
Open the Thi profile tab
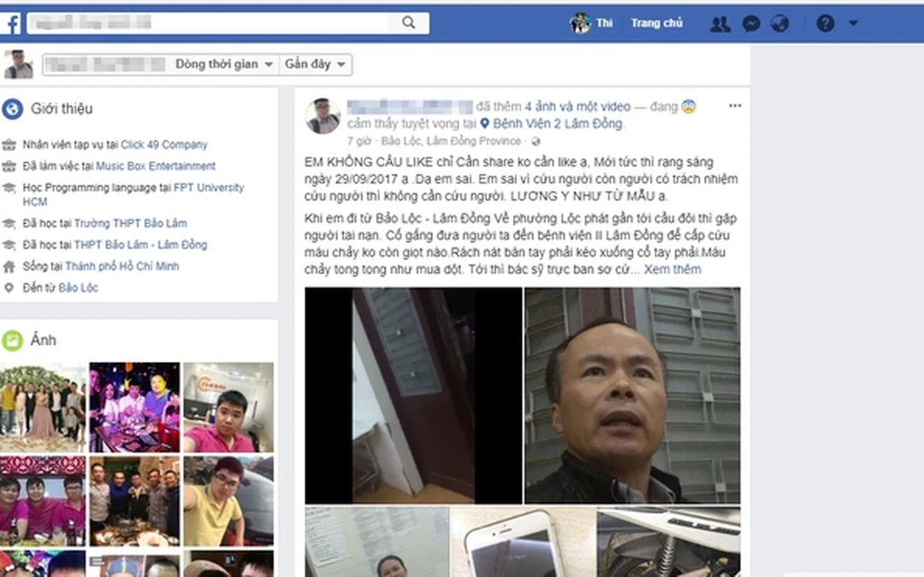[591, 23]
